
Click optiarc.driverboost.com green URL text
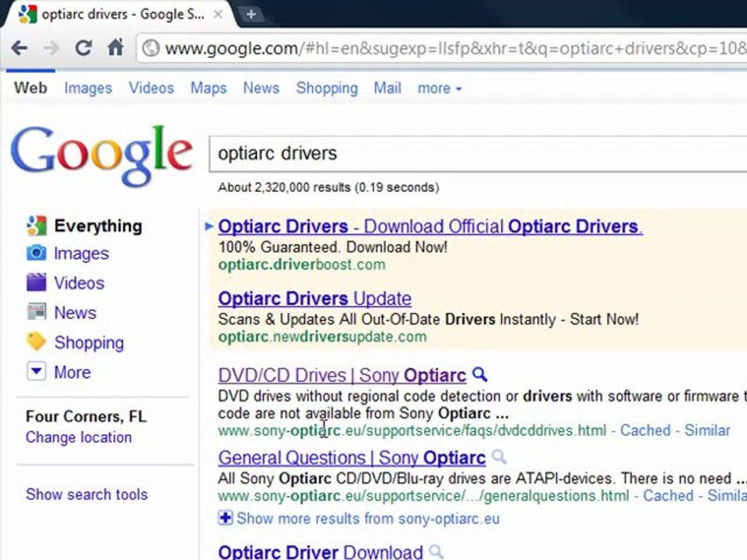tap(302, 264)
